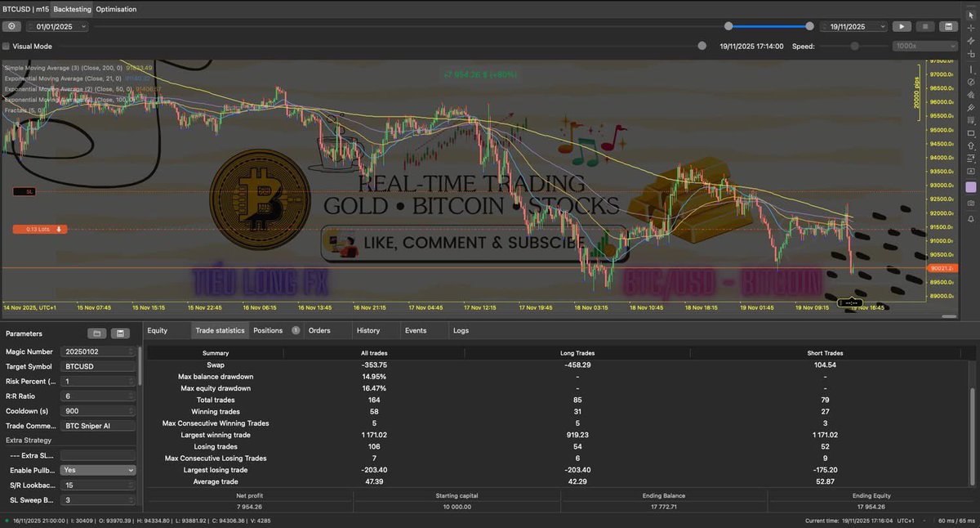This screenshot has height=528, width=980.
Task: Click the Speed slider handle
Action: 855,47
